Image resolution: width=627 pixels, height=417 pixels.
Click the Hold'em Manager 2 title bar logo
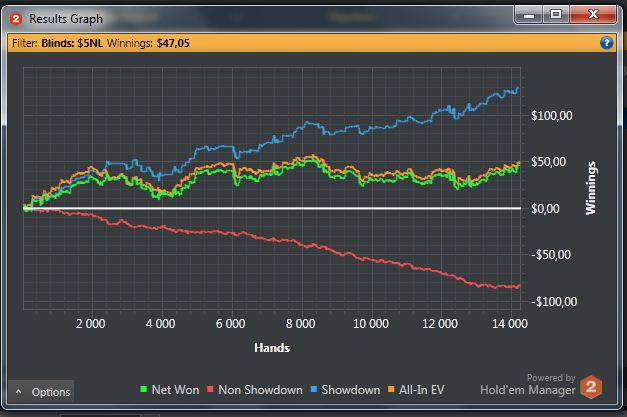(16, 19)
